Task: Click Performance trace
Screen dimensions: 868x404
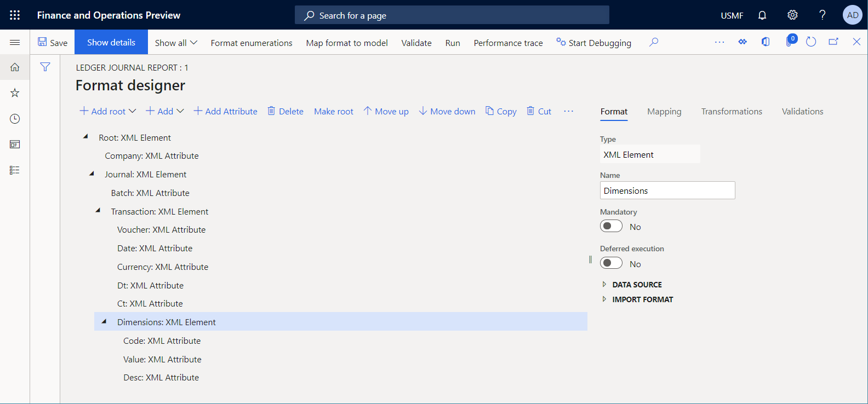Action: click(x=508, y=43)
